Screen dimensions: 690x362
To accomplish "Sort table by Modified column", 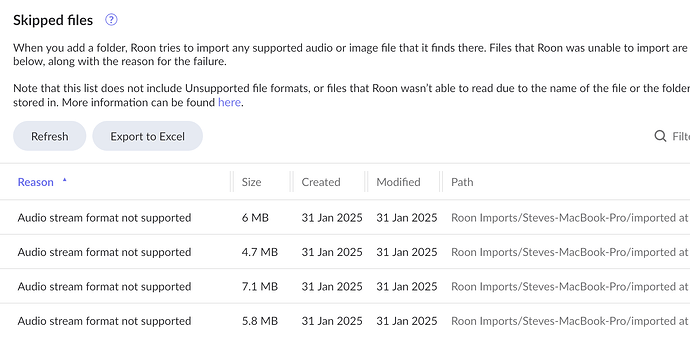I will 398,182.
